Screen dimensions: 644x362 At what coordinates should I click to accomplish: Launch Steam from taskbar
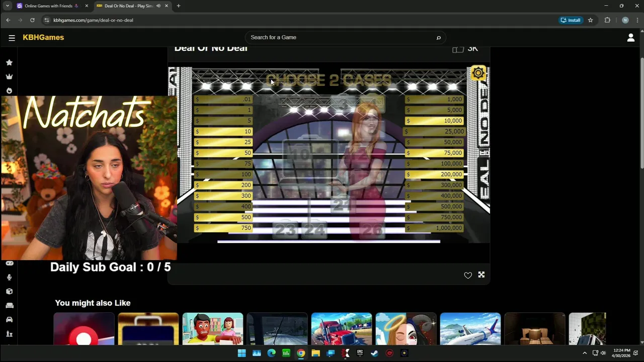[x=375, y=353]
